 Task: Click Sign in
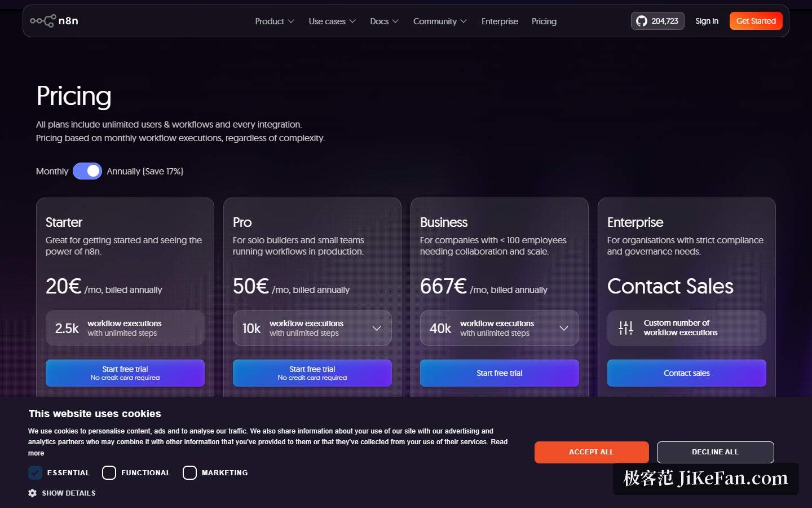[x=707, y=21]
